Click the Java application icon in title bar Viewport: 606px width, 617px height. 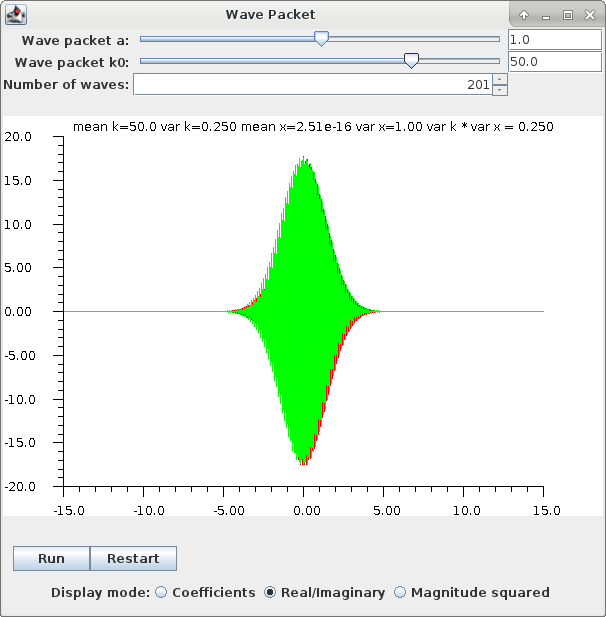16,15
